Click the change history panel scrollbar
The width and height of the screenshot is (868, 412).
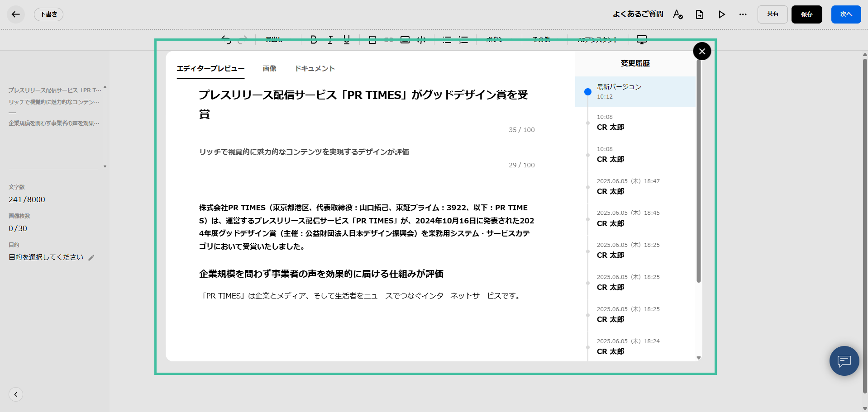tap(698, 172)
